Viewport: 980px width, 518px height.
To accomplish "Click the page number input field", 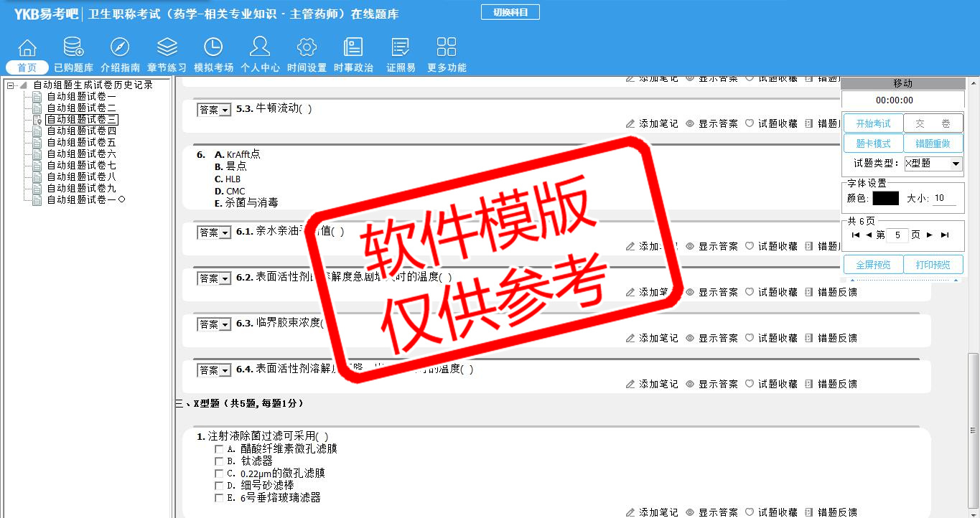I will pos(897,235).
